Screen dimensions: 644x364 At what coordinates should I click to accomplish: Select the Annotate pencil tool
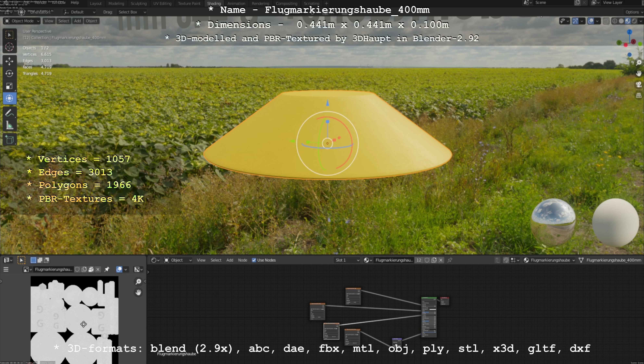[9, 113]
